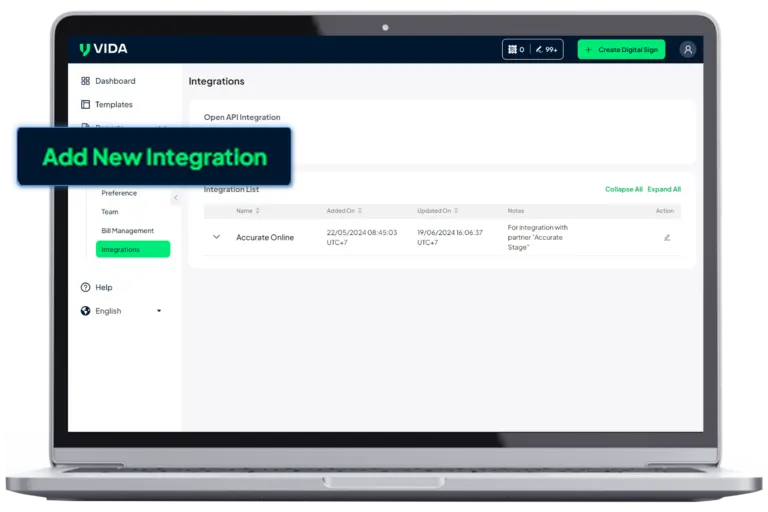This screenshot has width=768, height=512.
Task: Expand the Accurate Online row
Action: click(216, 237)
